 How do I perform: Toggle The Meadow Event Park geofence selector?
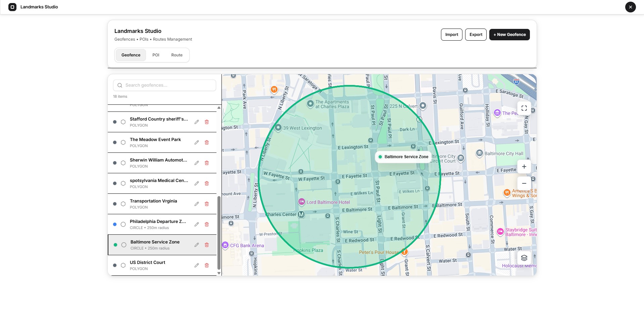[123, 142]
